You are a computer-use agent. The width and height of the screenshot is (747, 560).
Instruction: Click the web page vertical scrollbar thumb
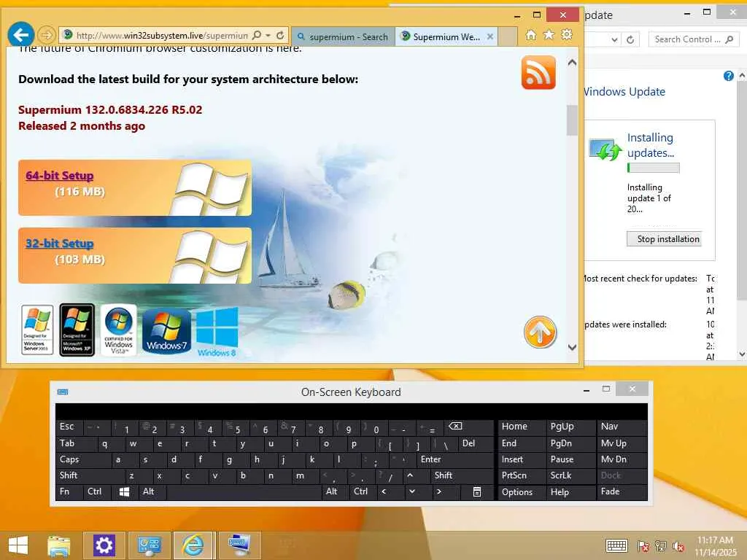572,120
